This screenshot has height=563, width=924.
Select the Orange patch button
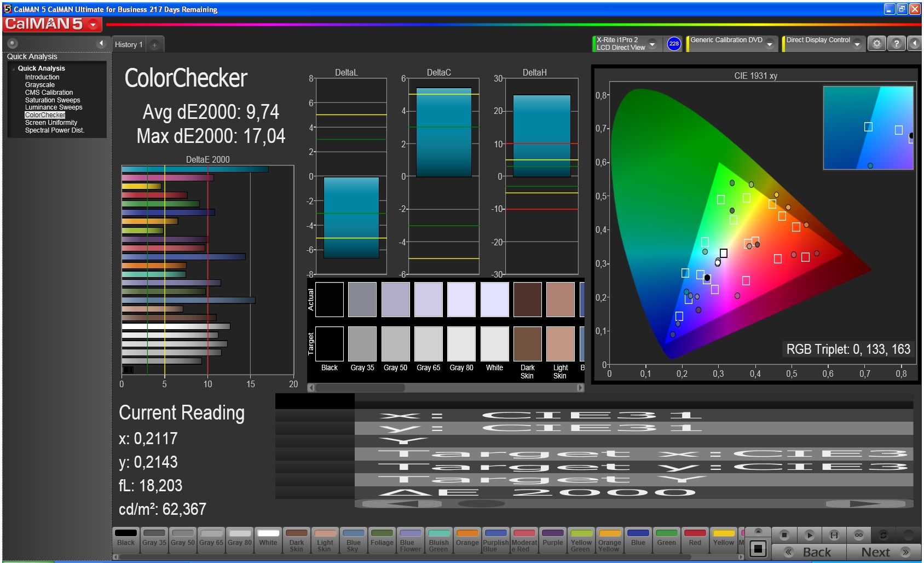point(467,541)
